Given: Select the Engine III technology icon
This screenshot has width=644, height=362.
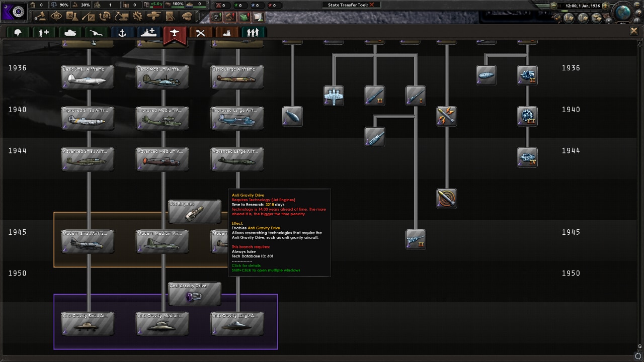Looking at the screenshot, I should point(527,116).
